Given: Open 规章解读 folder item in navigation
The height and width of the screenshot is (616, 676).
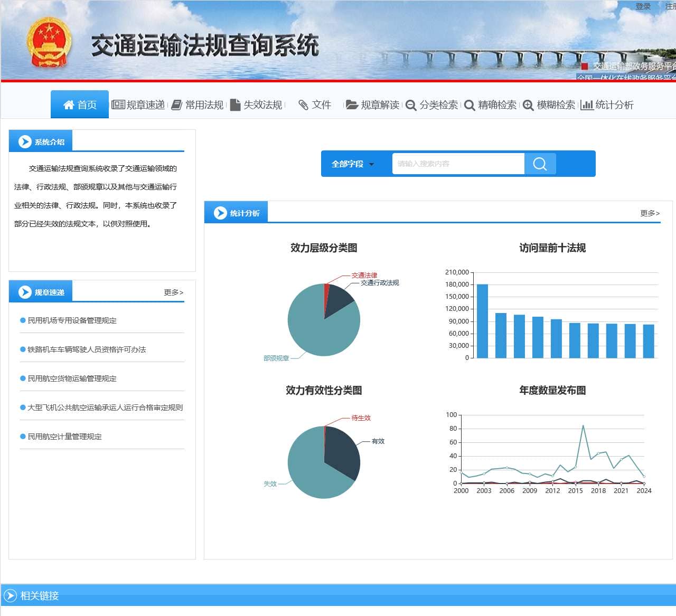Looking at the screenshot, I should (373, 105).
